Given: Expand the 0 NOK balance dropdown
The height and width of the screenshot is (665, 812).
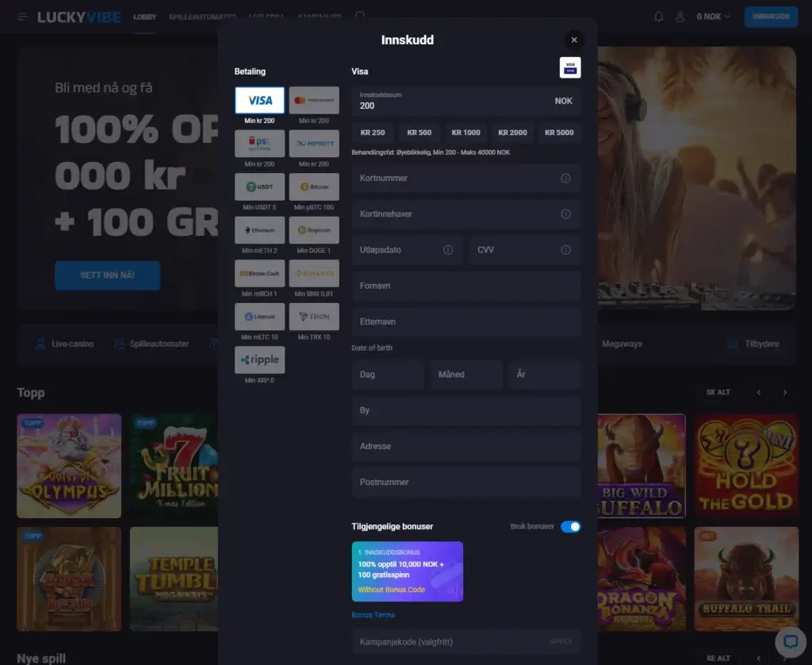Looking at the screenshot, I should click(713, 17).
